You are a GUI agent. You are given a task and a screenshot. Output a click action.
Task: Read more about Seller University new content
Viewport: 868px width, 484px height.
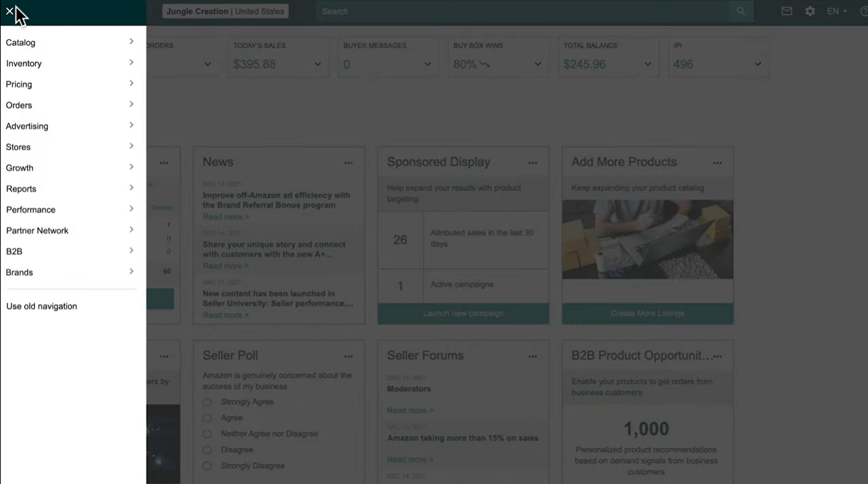coord(226,315)
